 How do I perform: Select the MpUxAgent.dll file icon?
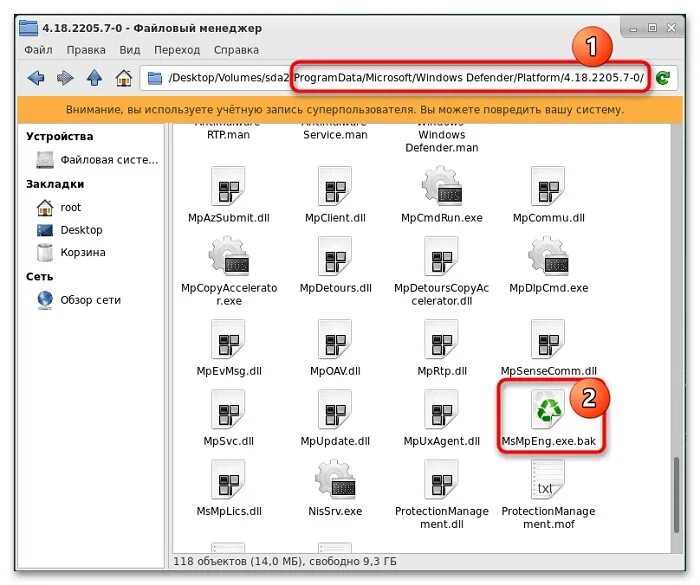click(x=442, y=410)
